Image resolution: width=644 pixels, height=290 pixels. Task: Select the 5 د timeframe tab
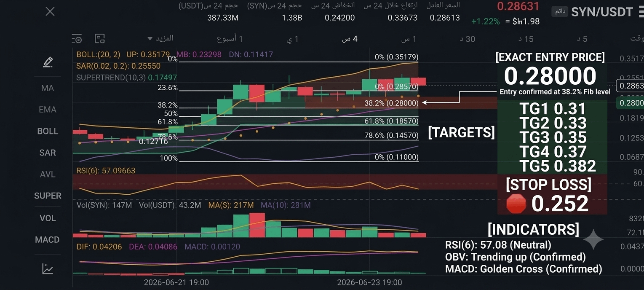click(582, 39)
